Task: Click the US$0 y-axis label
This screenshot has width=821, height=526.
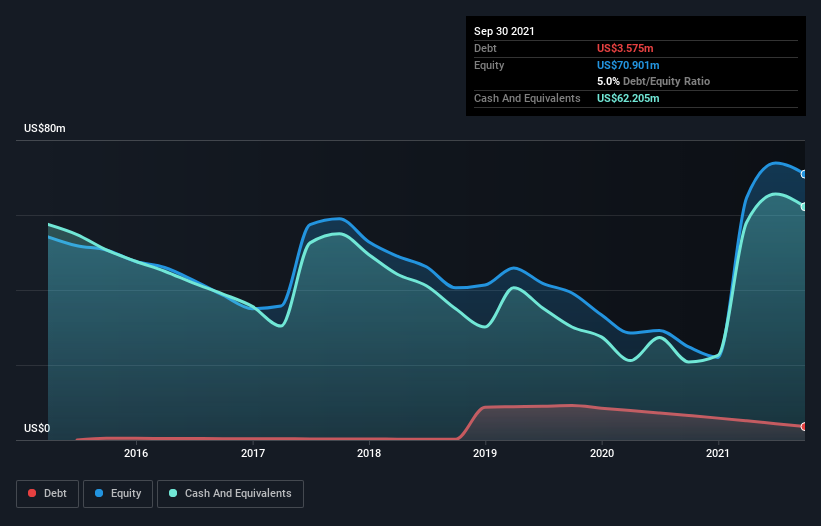Action: pyautogui.click(x=37, y=428)
